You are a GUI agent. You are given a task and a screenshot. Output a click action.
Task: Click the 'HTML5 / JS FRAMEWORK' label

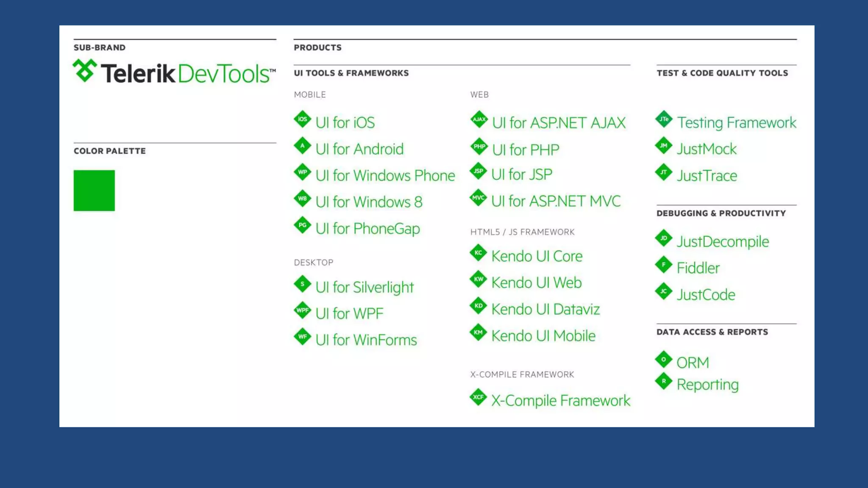tap(522, 232)
